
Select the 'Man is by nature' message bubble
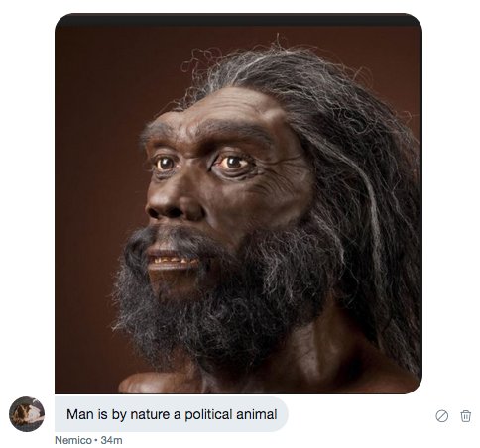point(172,414)
